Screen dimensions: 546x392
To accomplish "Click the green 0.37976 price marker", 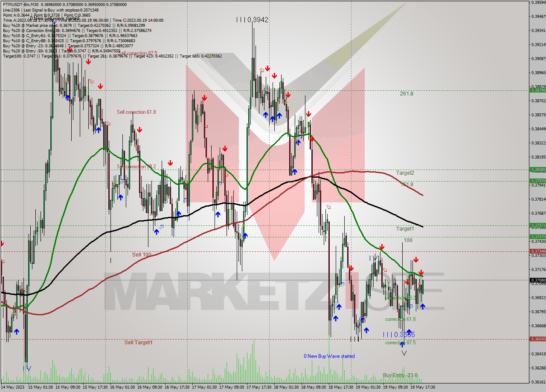I will [537, 181].
